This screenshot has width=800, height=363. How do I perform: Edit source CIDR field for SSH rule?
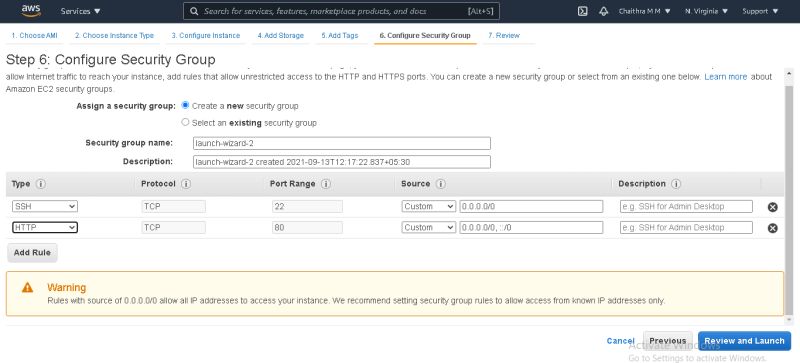pos(531,206)
